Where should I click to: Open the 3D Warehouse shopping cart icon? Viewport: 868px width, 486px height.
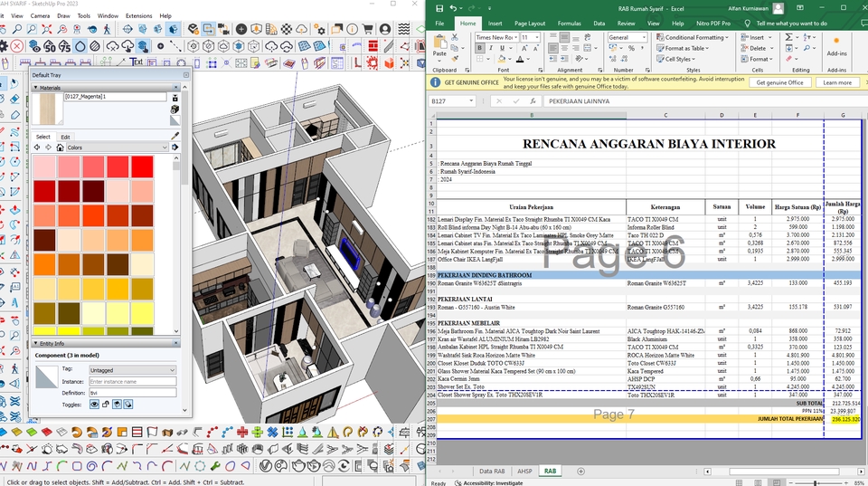click(368, 29)
